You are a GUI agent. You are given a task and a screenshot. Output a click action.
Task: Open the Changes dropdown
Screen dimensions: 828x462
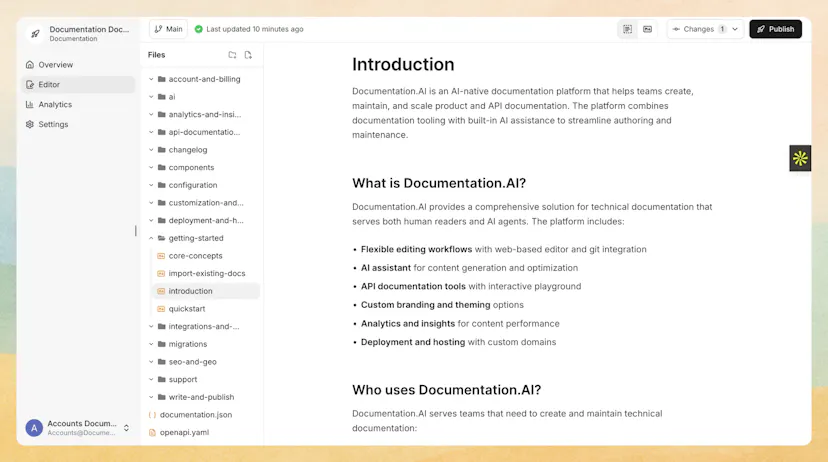tap(706, 29)
